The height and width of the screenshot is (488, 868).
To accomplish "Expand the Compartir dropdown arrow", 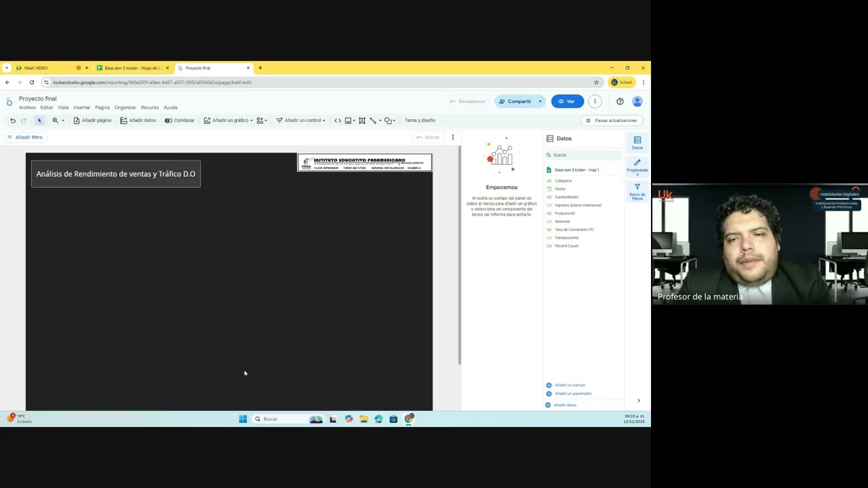I will coord(540,102).
